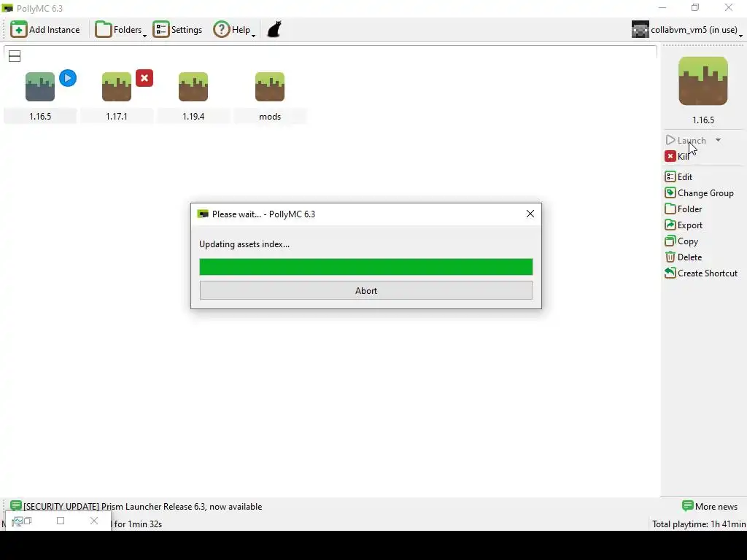The image size is (747, 560).
Task: Copy the selected instance
Action: (681, 241)
